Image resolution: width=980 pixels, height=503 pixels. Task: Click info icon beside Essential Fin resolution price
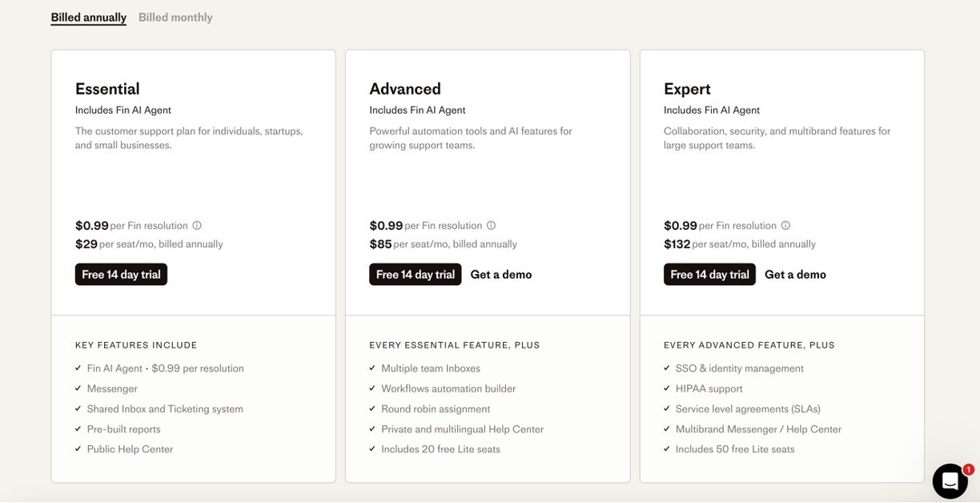click(197, 226)
